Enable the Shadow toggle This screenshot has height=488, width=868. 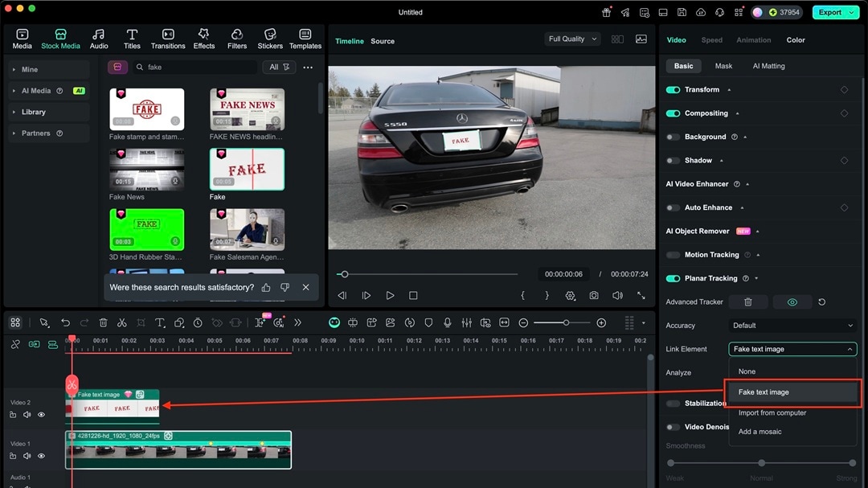point(673,161)
